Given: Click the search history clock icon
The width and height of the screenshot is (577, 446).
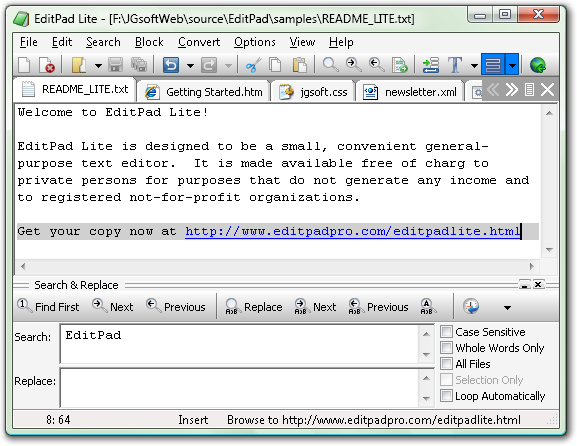Looking at the screenshot, I should point(471,307).
